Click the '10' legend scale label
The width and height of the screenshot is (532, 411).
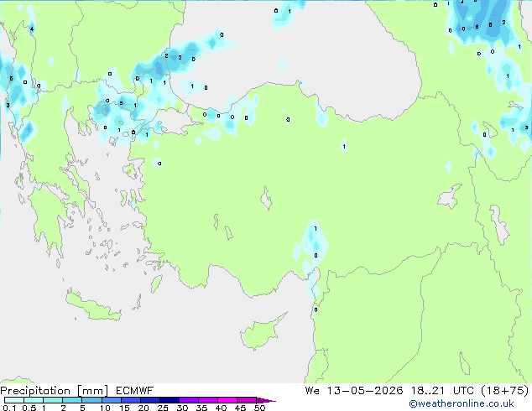(x=105, y=408)
